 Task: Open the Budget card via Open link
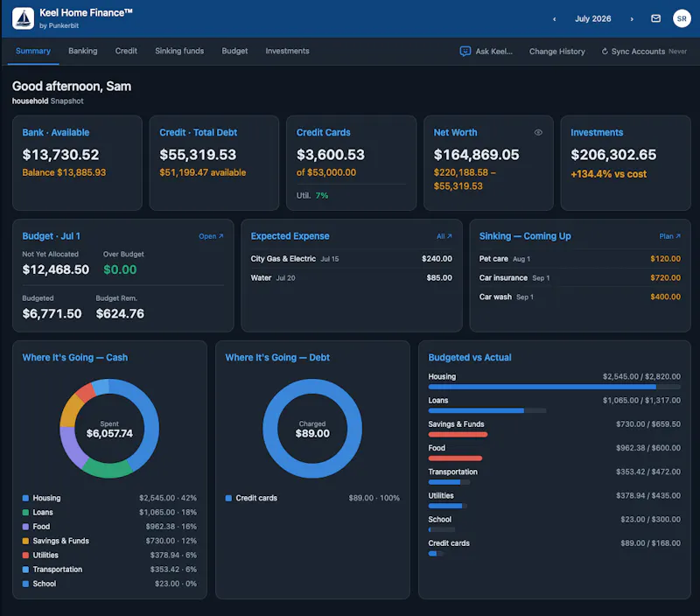(211, 236)
